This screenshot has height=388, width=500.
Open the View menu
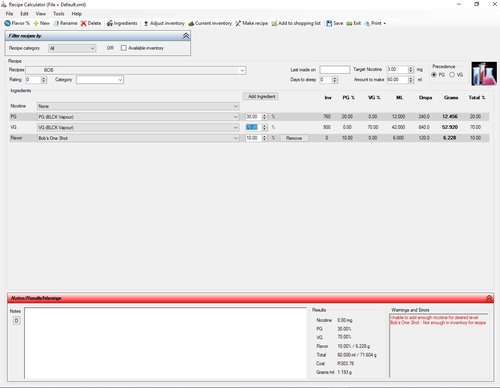(x=41, y=14)
